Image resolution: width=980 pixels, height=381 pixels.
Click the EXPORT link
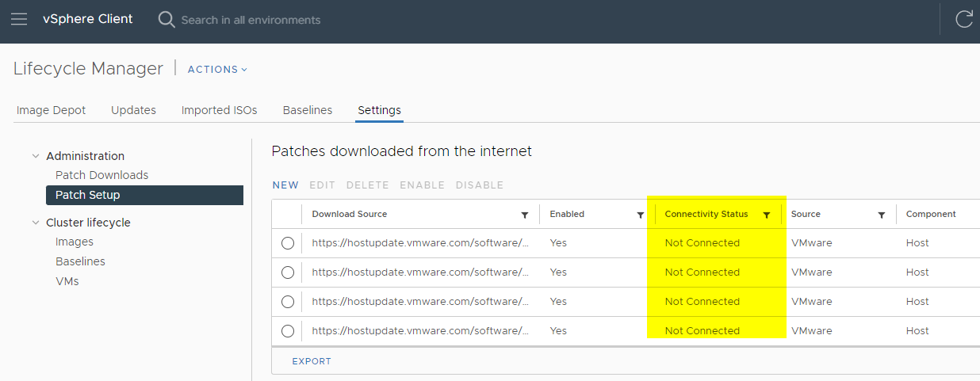[x=312, y=361]
